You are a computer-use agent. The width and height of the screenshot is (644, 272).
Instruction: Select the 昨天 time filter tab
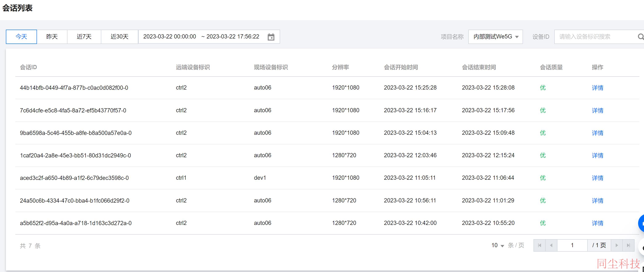[x=52, y=37]
